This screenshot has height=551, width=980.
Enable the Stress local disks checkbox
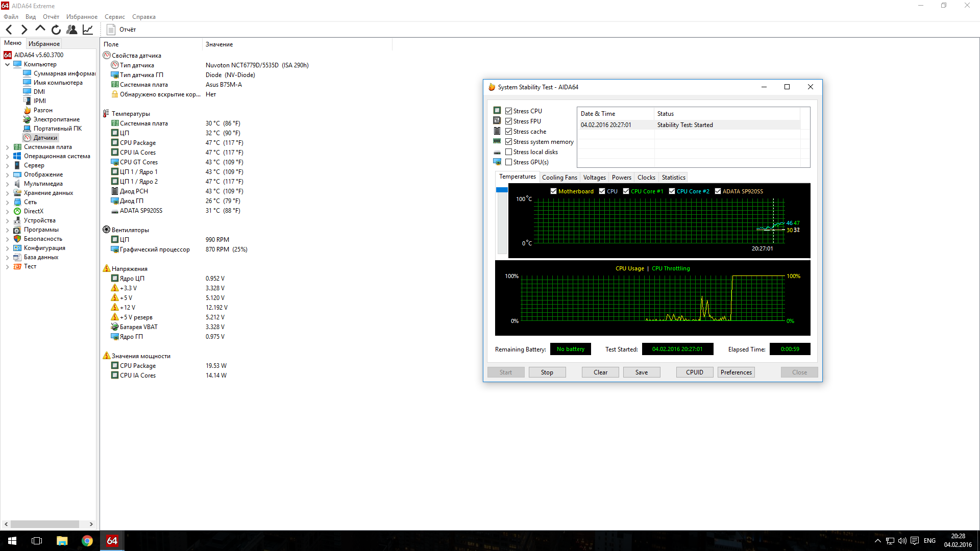(508, 152)
